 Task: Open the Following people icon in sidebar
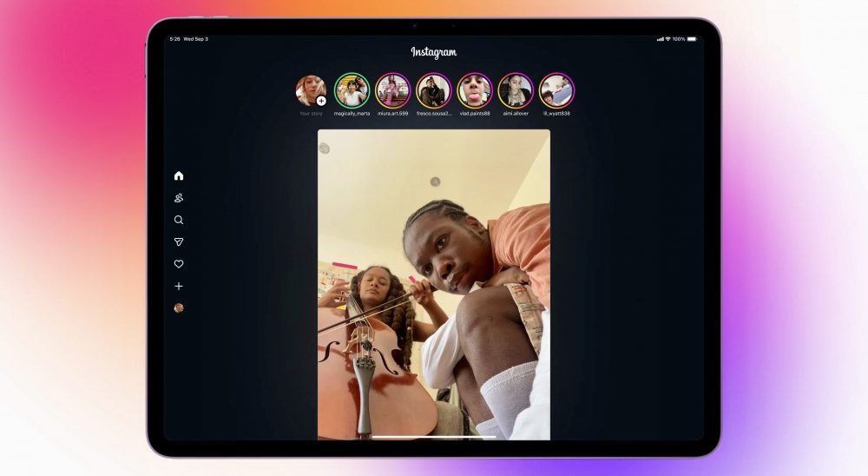tap(179, 198)
